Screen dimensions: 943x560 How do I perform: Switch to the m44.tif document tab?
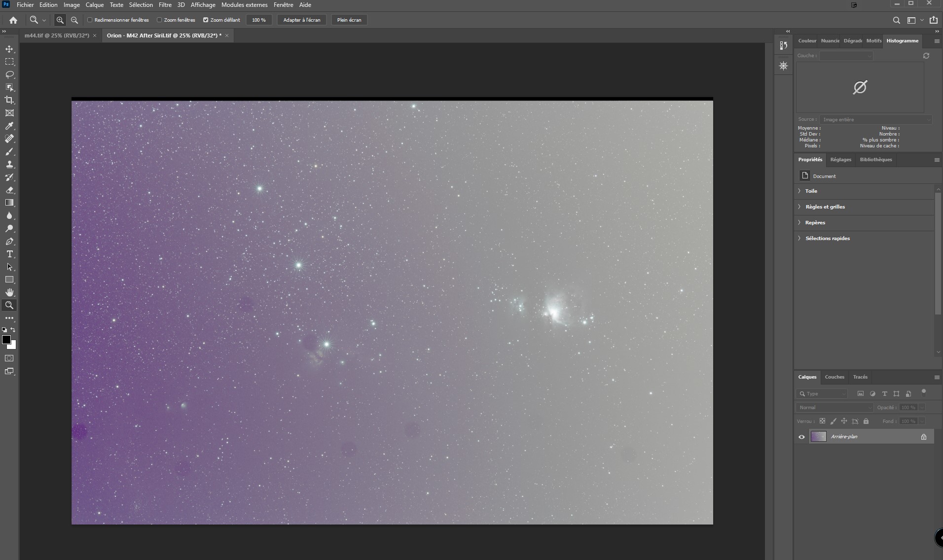click(57, 35)
